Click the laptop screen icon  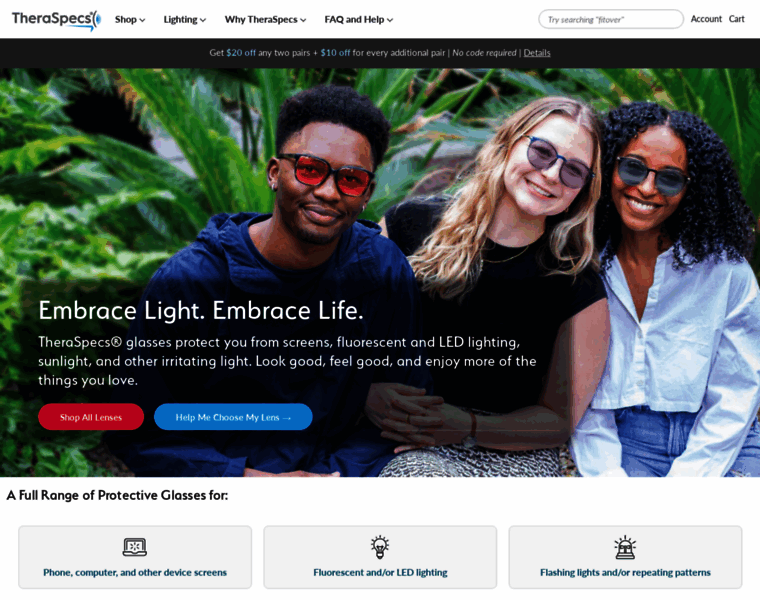pyautogui.click(x=135, y=547)
